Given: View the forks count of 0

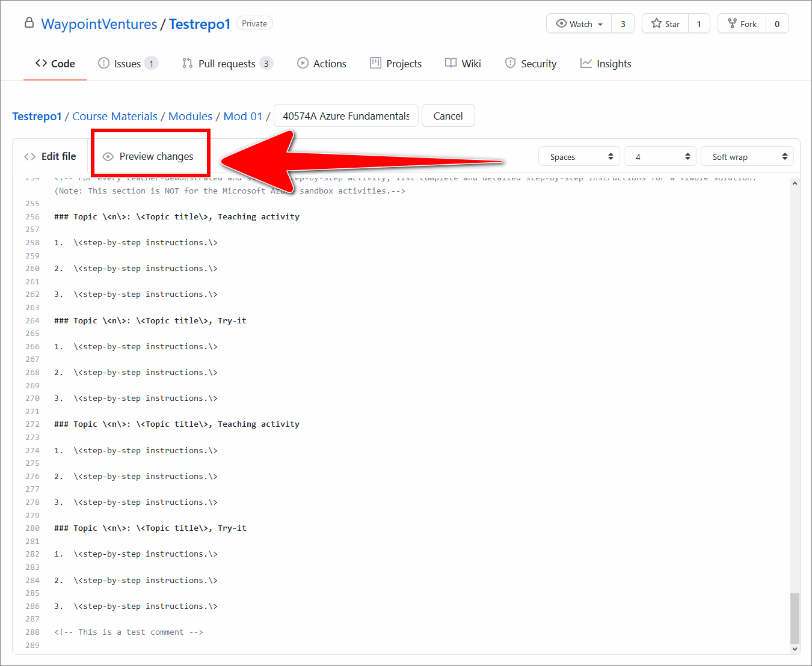Looking at the screenshot, I should [777, 23].
